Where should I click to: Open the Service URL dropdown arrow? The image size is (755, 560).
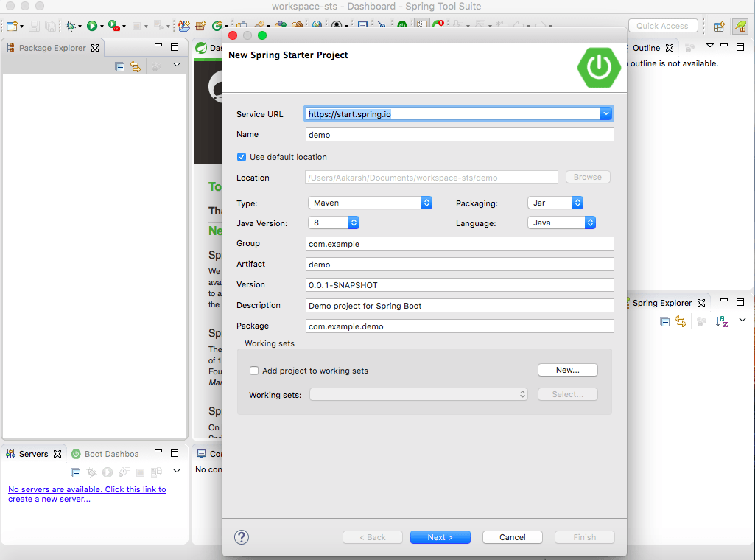click(x=606, y=114)
